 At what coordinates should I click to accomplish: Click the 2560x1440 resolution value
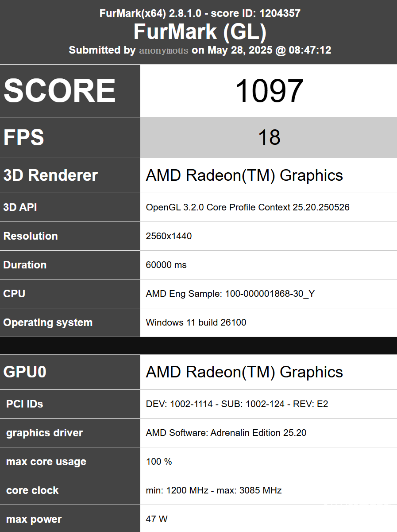tap(169, 236)
